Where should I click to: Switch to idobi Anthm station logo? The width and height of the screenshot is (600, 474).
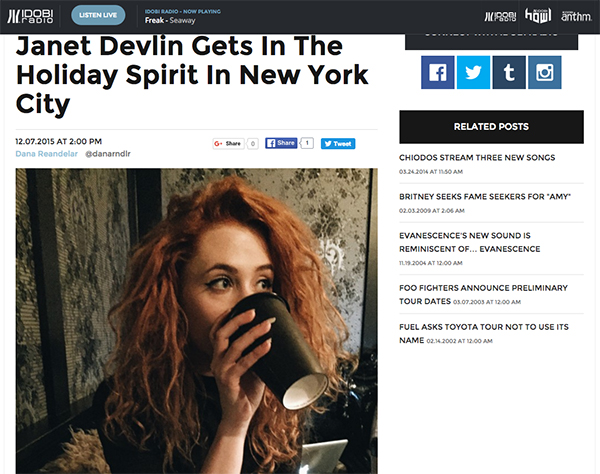[576, 16]
